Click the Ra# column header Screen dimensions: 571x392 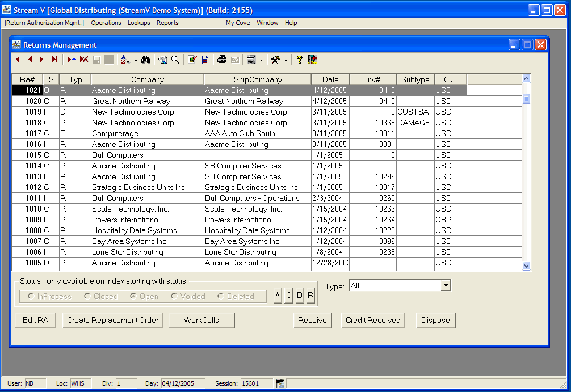tap(27, 79)
